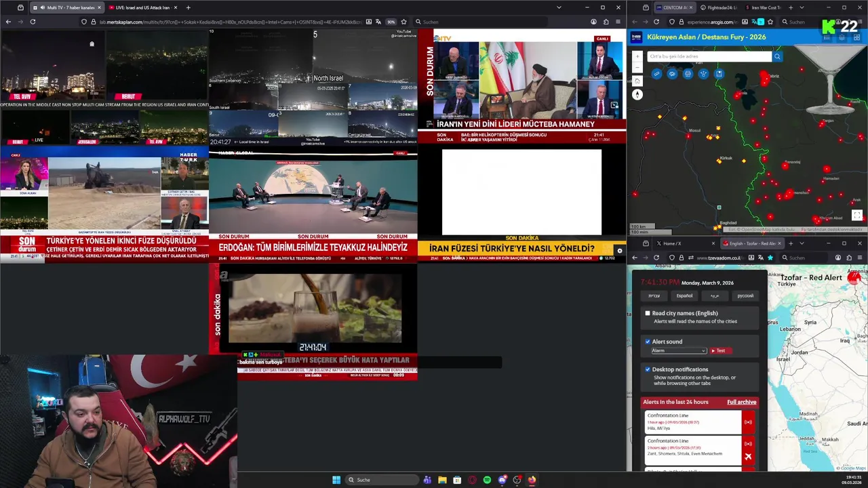Click the bookmarked star in Tzofar address bar
868x488 pixels.
(770, 258)
